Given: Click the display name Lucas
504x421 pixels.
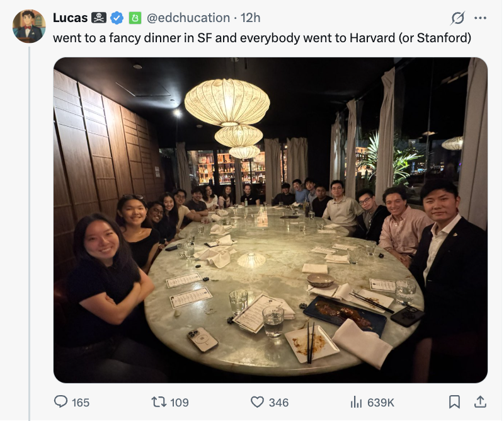Looking at the screenshot, I should 70,18.
